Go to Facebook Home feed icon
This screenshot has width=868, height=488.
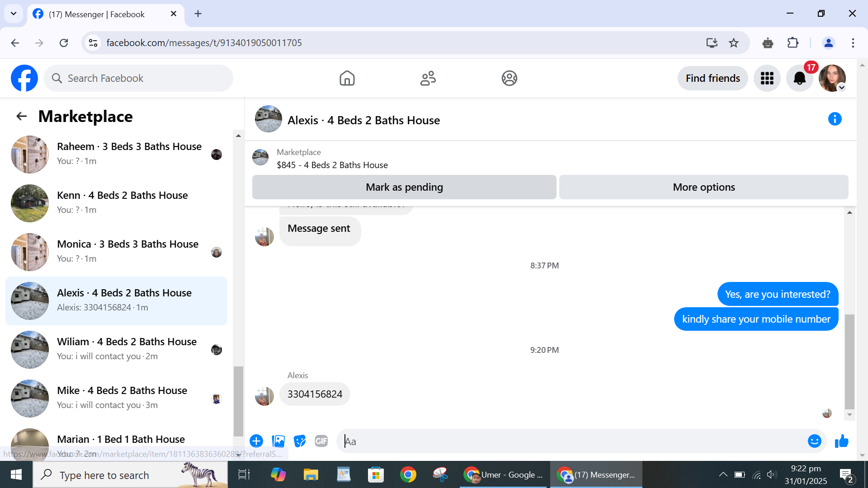point(347,78)
